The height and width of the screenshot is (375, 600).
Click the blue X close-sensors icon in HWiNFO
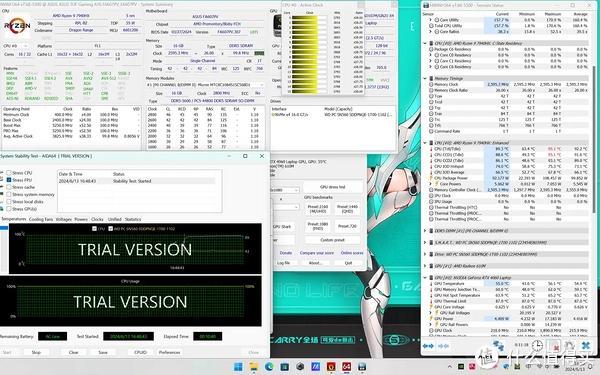[x=585, y=346]
